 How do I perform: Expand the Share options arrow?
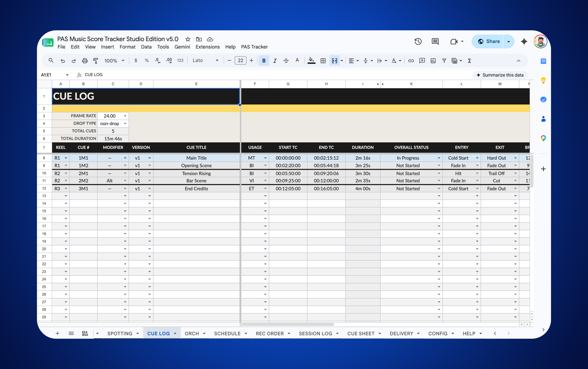click(x=509, y=41)
